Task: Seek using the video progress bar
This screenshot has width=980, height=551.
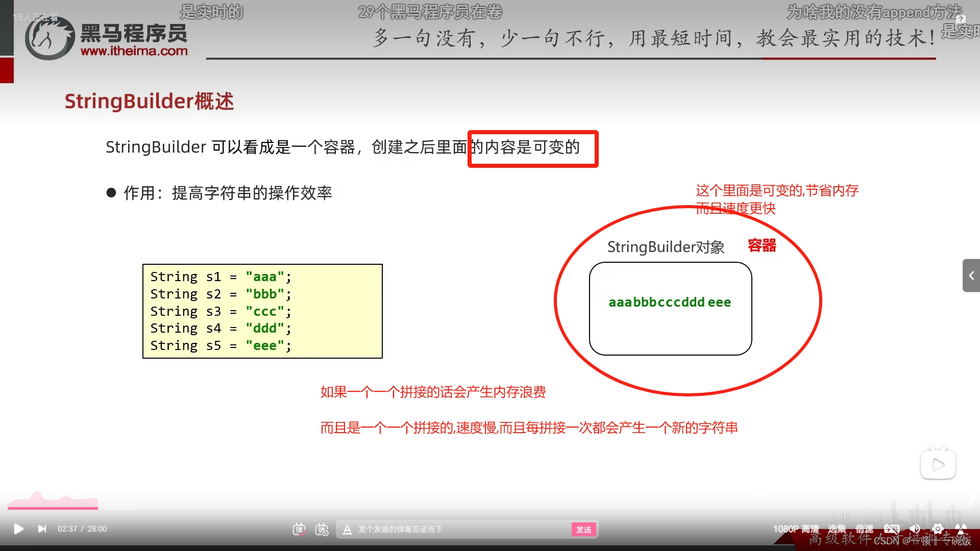Action: point(490,509)
